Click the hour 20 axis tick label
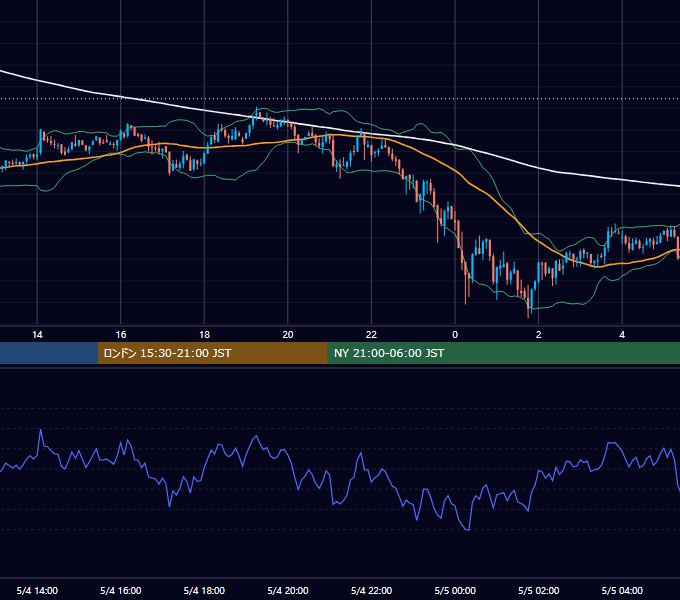Screen dimensions: 680x600 coord(288,335)
